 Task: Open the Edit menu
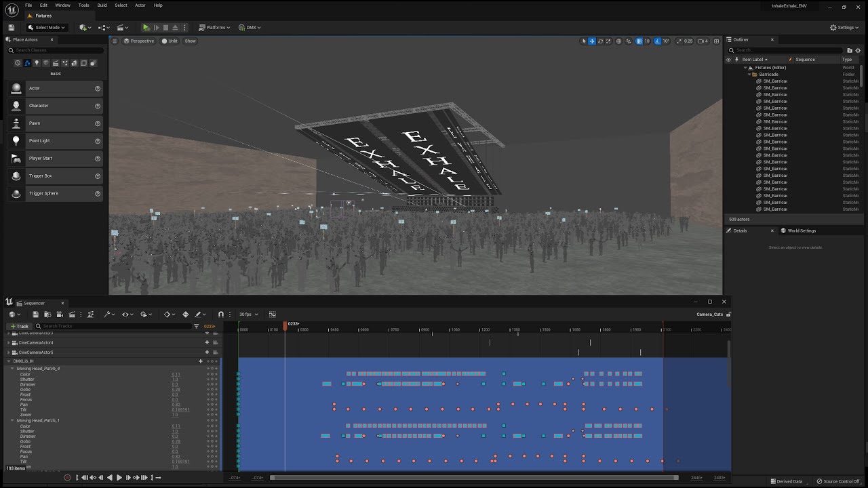coord(43,5)
